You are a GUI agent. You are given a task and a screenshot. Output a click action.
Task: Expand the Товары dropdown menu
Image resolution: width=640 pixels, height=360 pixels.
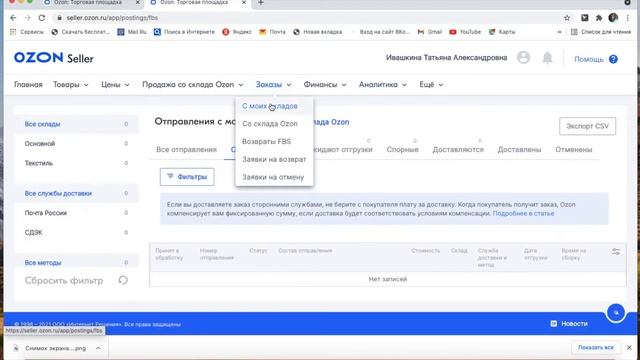(x=71, y=84)
